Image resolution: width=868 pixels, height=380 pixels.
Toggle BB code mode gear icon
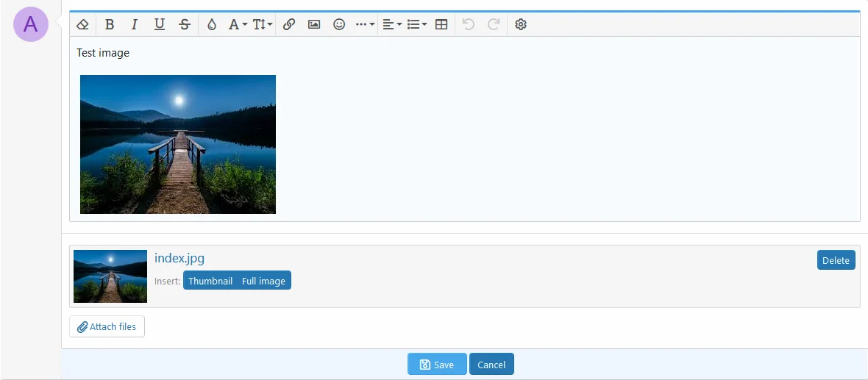tap(521, 24)
